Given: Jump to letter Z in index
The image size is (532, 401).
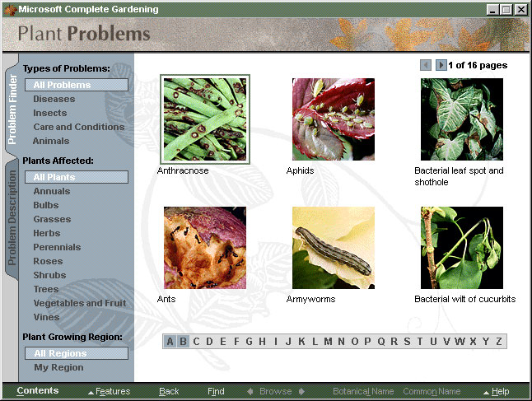Looking at the screenshot, I should [499, 341].
